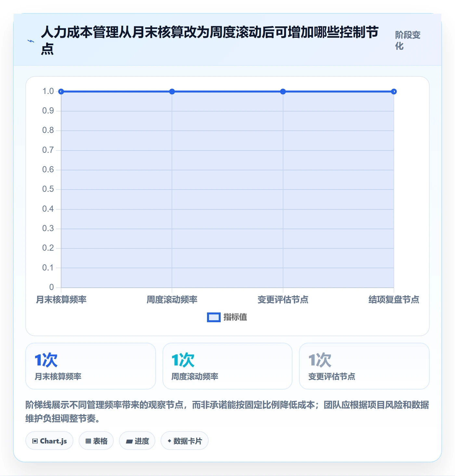Click the 0.8 y-axis tick value
Image resolution: width=455 pixels, height=476 pixels.
(x=48, y=130)
